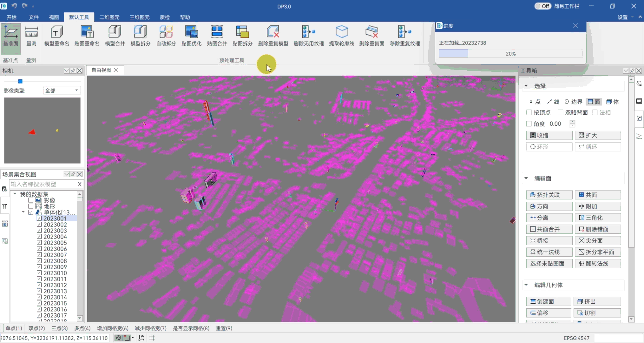Clear the model search field
Viewport: 644px width, 343px height.
80,184
